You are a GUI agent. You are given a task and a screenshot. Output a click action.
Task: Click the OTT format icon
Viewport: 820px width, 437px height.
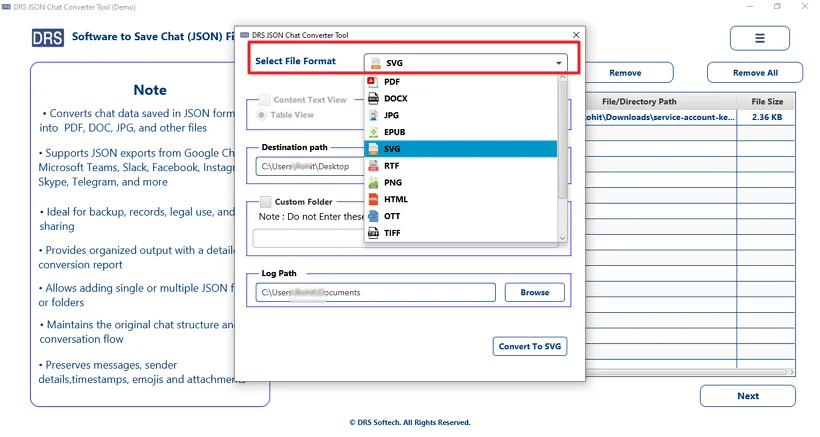[373, 216]
